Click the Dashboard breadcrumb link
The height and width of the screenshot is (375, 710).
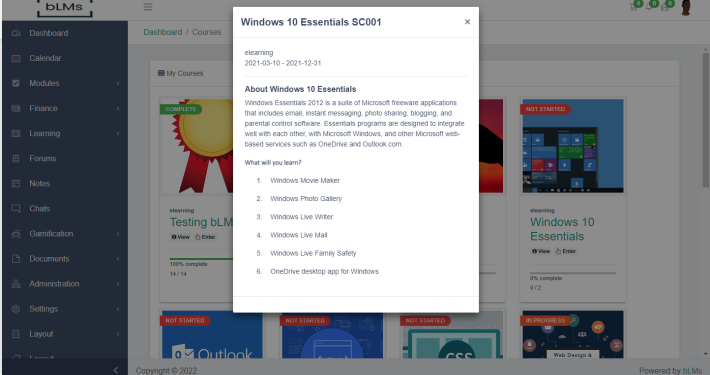(x=163, y=32)
